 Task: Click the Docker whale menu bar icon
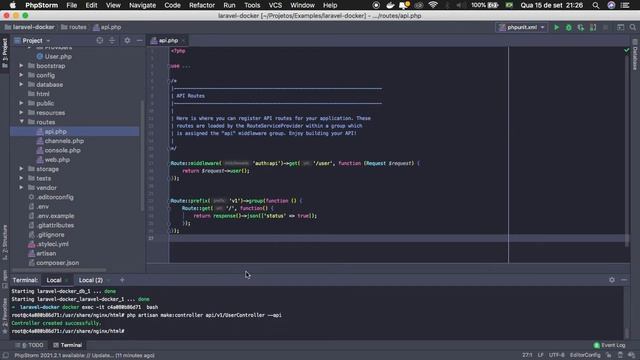coord(390,5)
